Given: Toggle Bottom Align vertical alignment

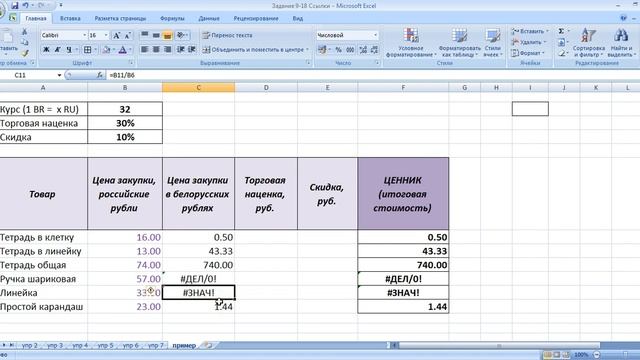Looking at the screenshot, I should (167, 36).
